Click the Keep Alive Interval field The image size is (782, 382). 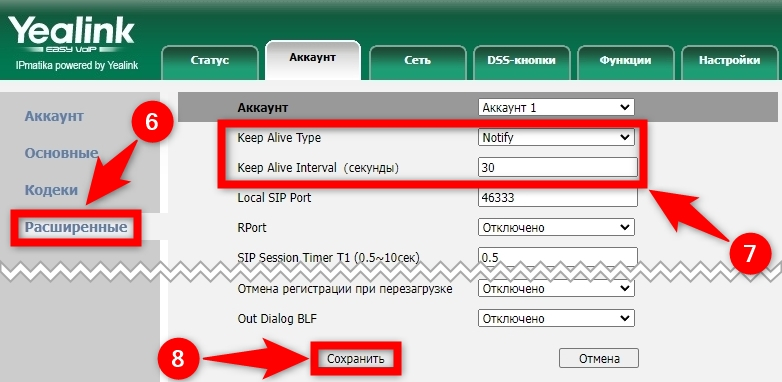(x=558, y=168)
